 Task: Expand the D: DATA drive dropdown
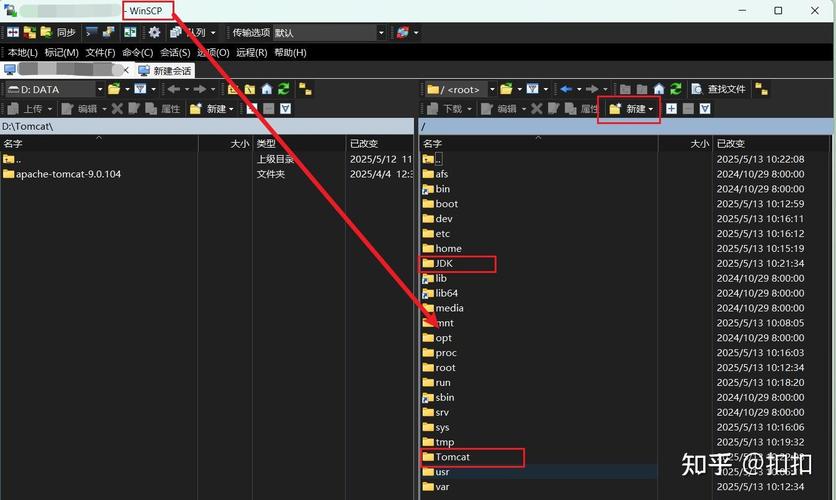[97, 89]
